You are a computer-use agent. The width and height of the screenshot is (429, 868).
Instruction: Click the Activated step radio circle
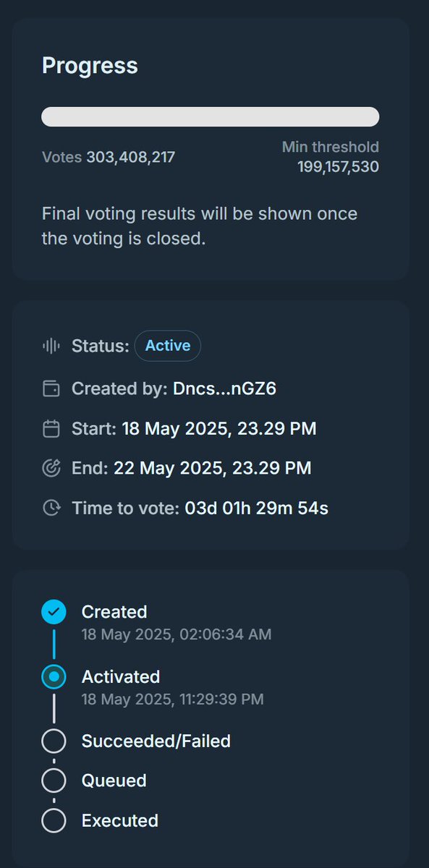coord(54,677)
